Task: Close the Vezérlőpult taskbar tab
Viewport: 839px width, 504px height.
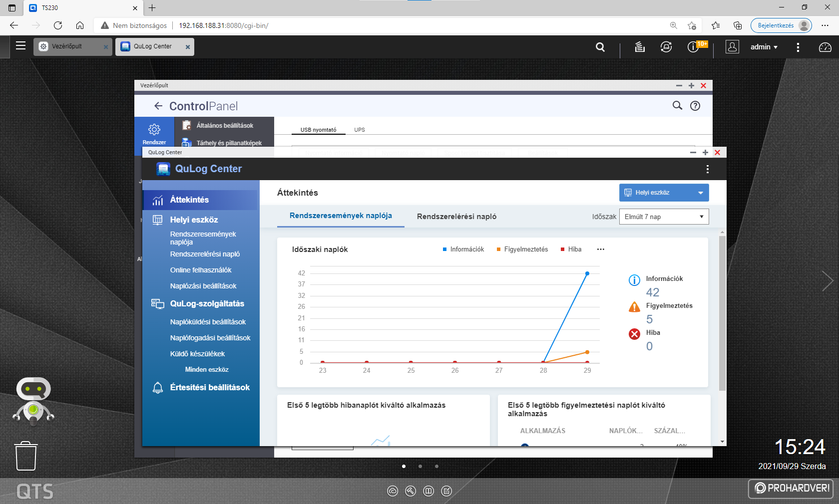Action: point(105,47)
